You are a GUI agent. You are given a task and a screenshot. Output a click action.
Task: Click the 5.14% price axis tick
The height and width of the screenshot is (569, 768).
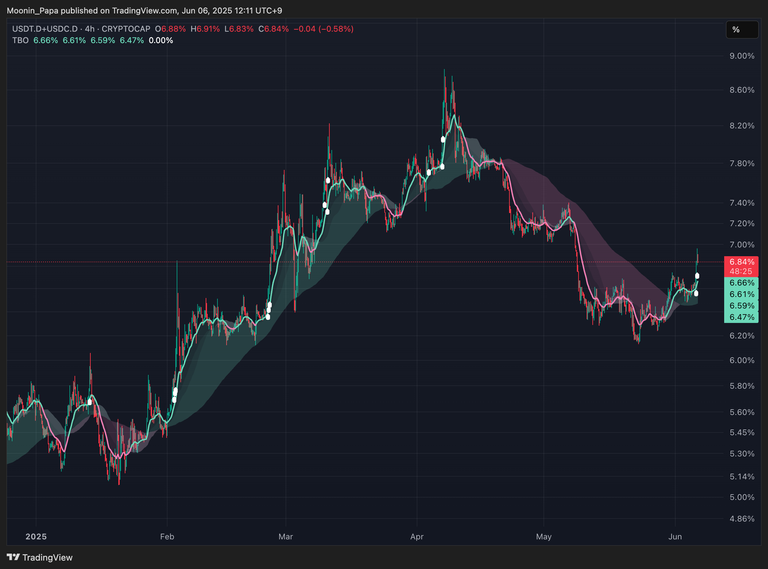click(x=742, y=476)
